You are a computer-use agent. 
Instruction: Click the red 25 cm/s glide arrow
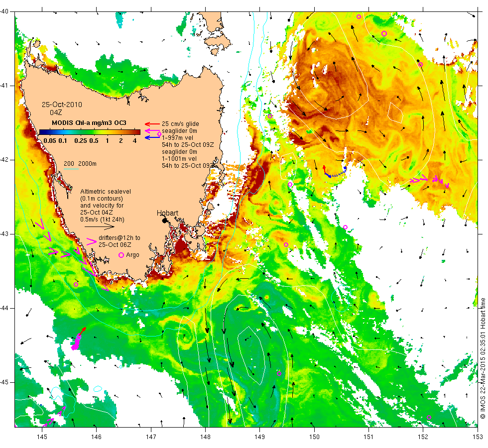[x=152, y=124]
